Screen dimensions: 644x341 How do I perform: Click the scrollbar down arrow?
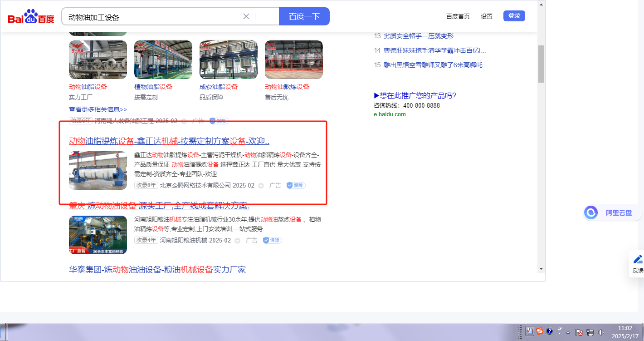point(541,268)
